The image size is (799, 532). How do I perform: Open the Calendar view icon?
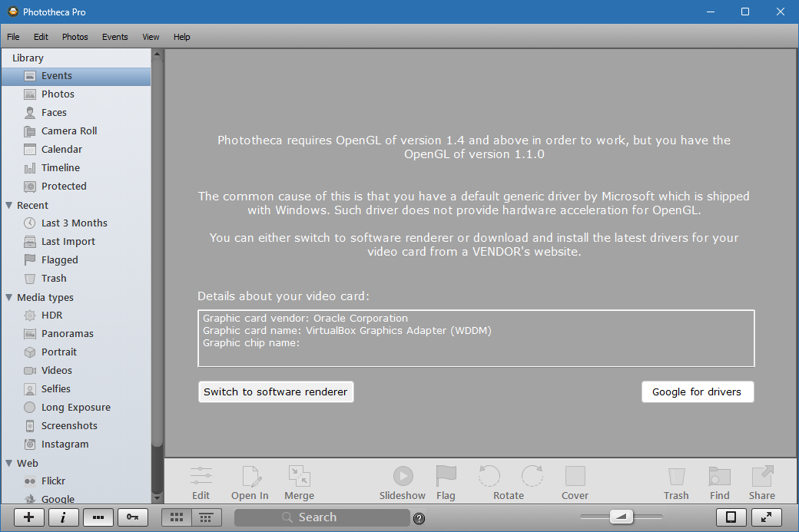click(30, 150)
